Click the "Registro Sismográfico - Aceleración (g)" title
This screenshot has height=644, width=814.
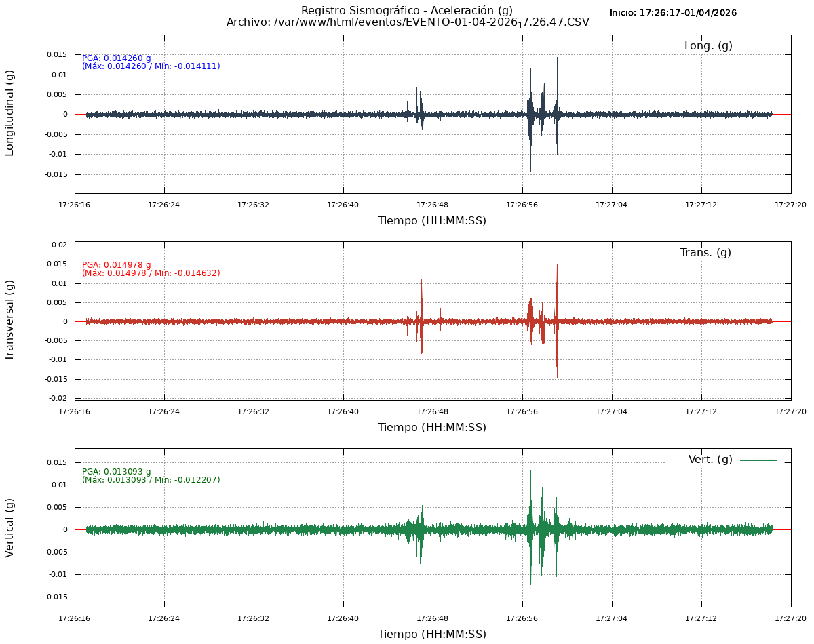pyautogui.click(x=407, y=11)
